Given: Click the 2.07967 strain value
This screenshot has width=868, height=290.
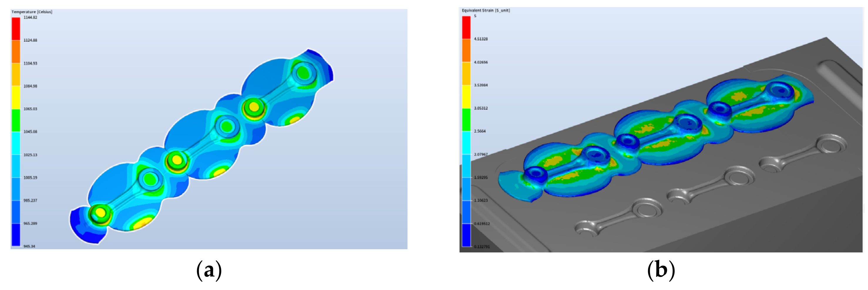Looking at the screenshot, I should [481, 154].
